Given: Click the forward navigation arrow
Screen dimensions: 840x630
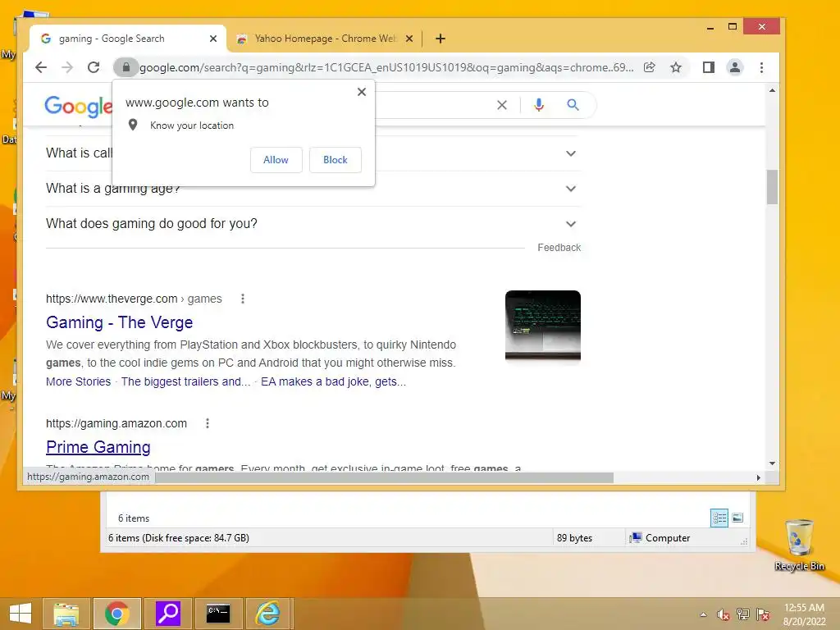Looking at the screenshot, I should 67,67.
